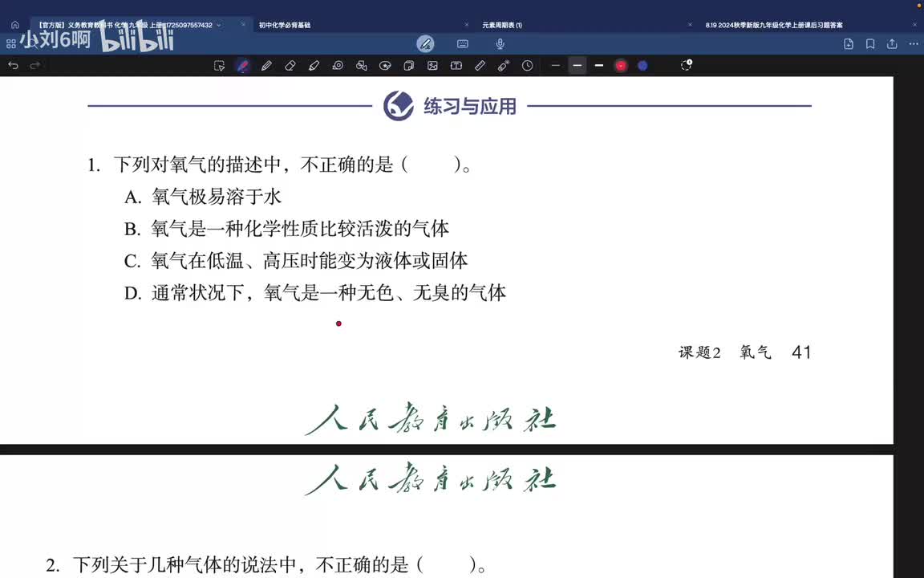The image size is (924, 578).
Task: Go to the home library icon
Action: click(x=14, y=25)
